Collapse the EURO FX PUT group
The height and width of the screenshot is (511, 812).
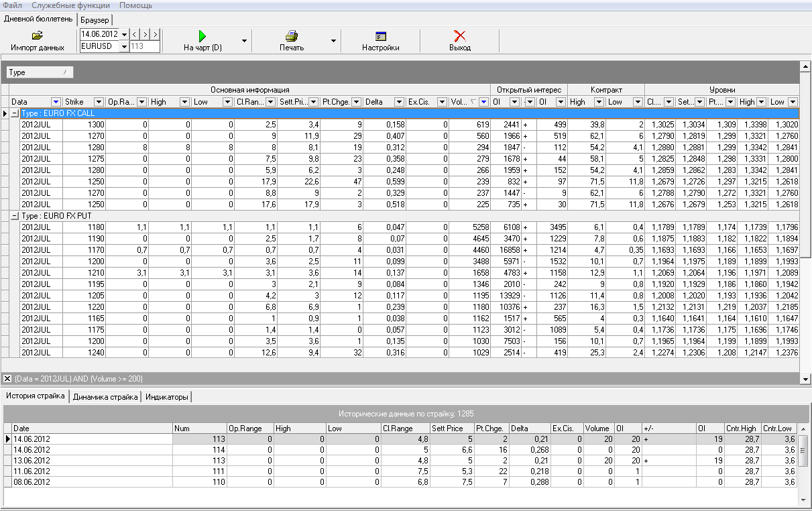(15, 216)
